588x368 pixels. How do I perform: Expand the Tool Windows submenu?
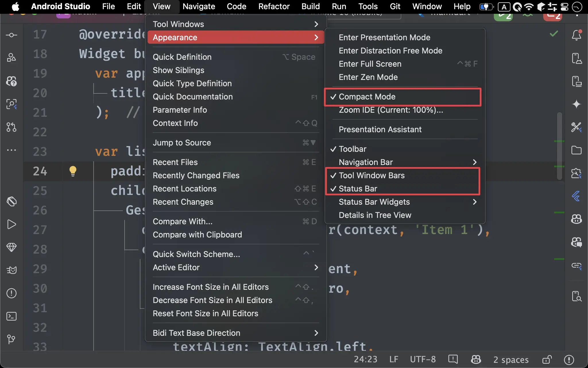pyautogui.click(x=236, y=24)
